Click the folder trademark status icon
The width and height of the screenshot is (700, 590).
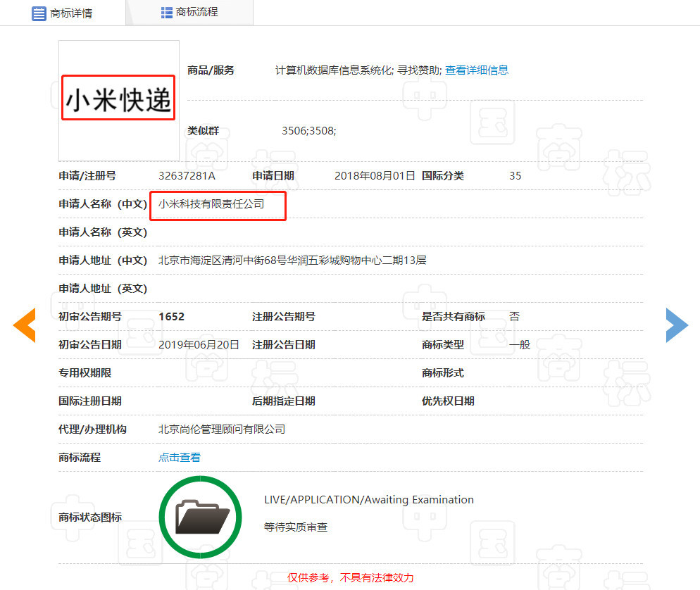point(201,517)
